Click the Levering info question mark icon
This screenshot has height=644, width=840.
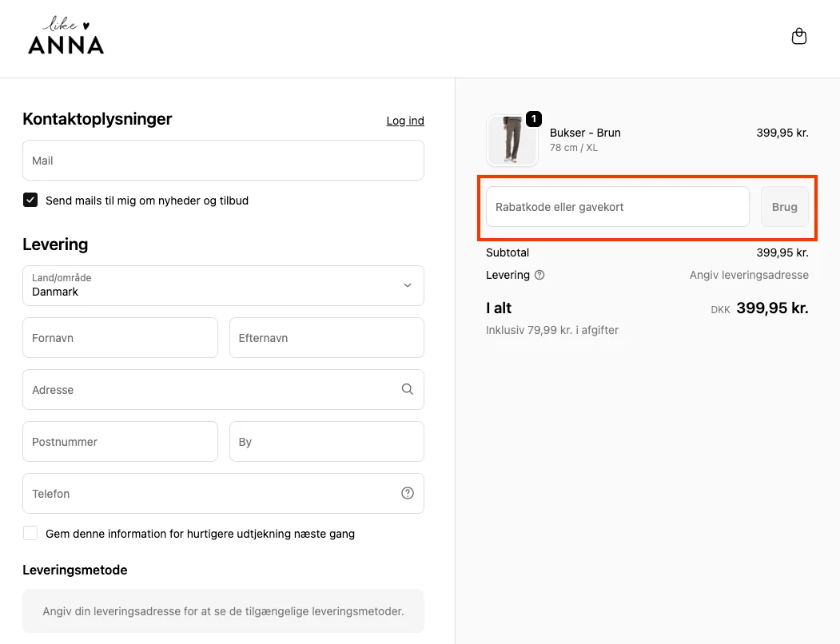(539, 275)
